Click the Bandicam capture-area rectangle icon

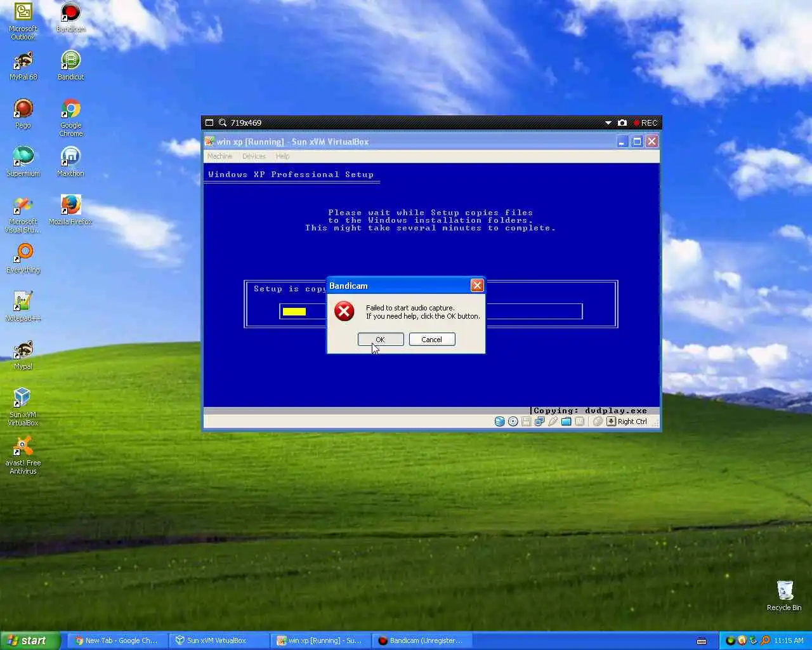[209, 123]
